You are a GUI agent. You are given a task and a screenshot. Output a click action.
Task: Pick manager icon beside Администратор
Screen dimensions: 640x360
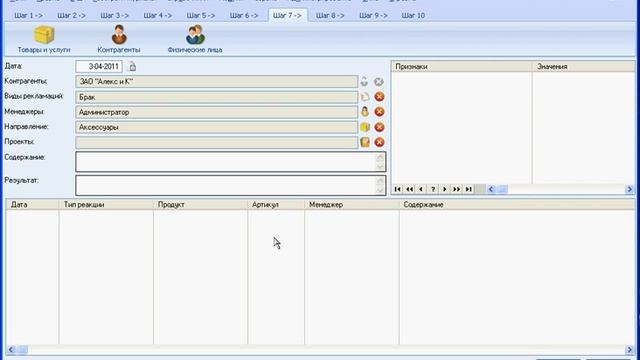click(364, 112)
